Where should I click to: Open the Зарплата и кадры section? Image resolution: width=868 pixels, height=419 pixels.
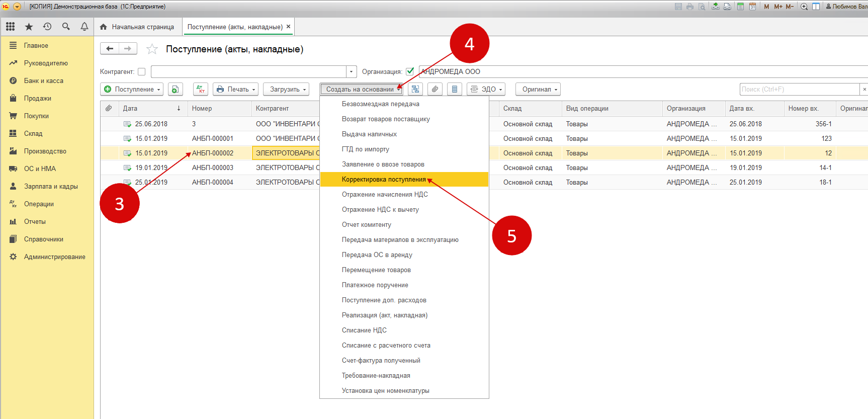(47, 186)
